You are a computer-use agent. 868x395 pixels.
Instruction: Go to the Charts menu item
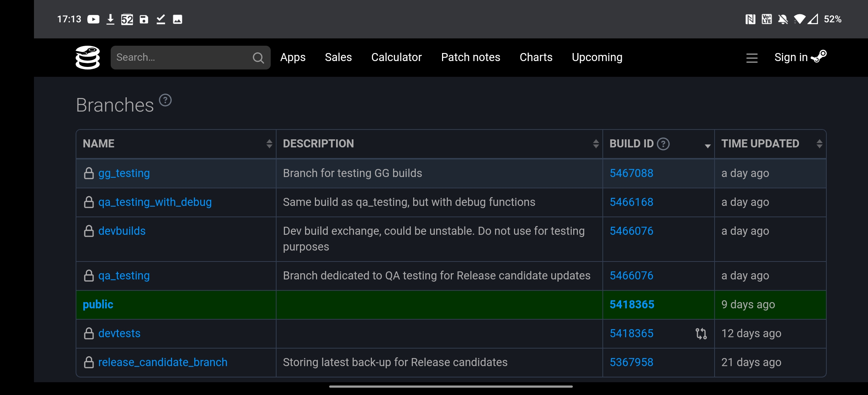click(x=536, y=57)
